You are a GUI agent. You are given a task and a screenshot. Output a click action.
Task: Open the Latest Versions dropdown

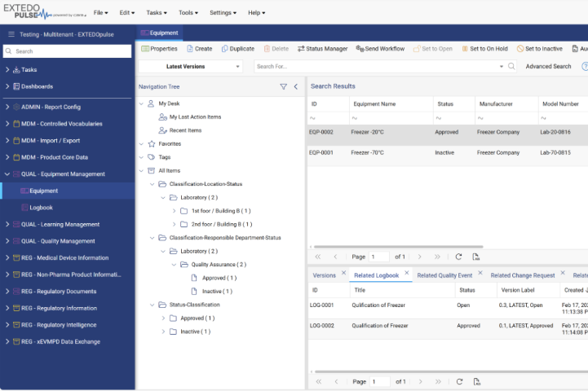click(x=191, y=66)
